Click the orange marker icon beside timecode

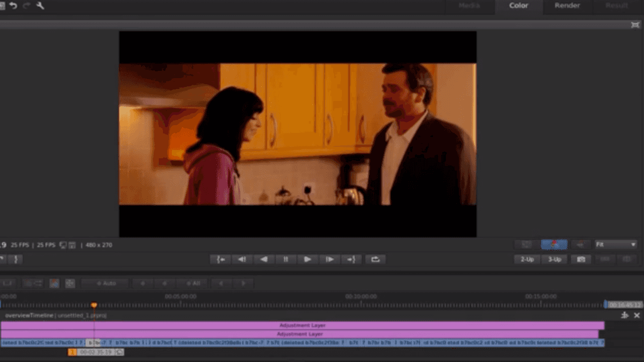click(x=72, y=352)
